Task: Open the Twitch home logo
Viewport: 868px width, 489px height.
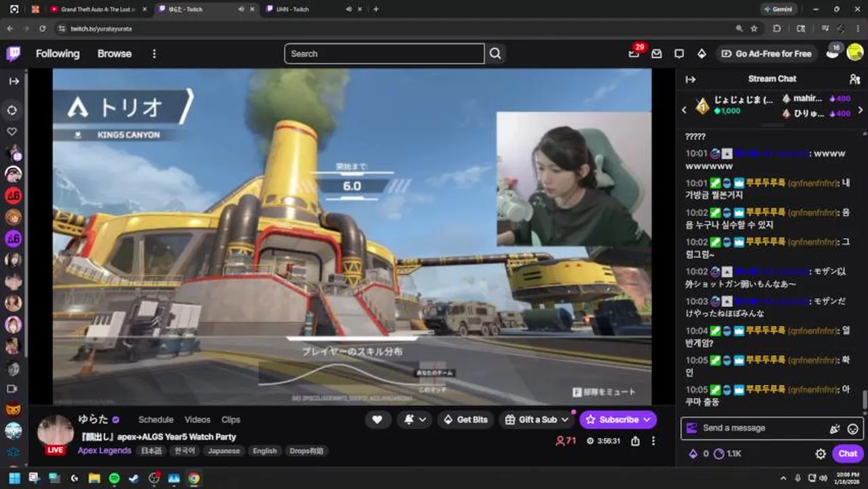Action: click(13, 54)
